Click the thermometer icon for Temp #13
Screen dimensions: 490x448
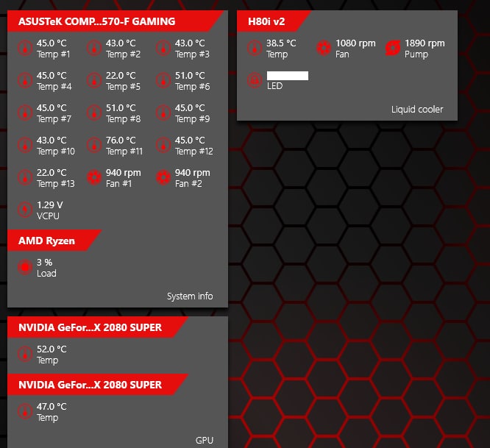(25, 177)
